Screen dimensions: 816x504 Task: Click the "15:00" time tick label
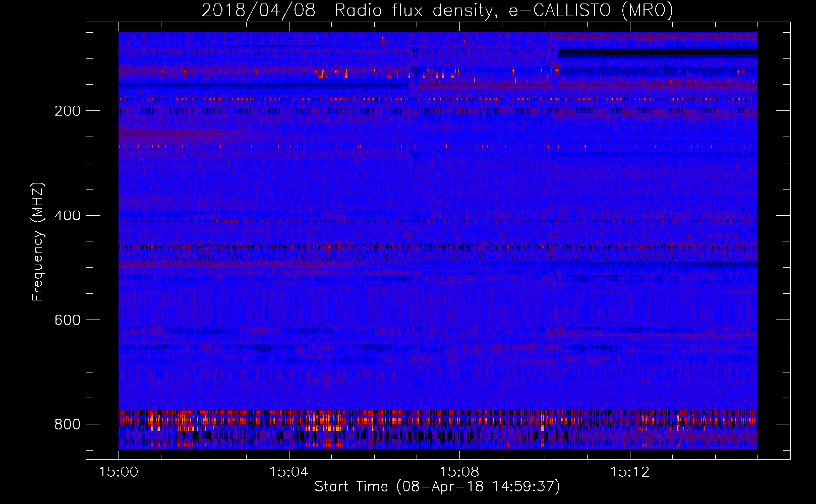(x=119, y=472)
